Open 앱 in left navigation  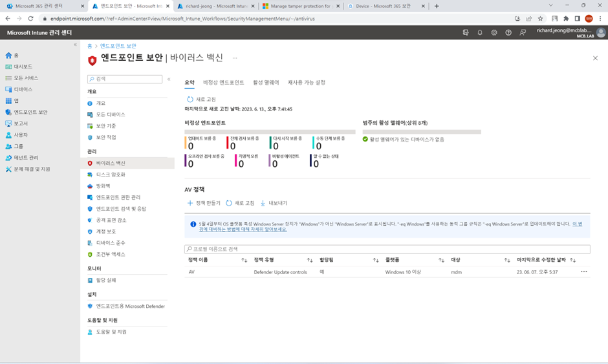pyautogui.click(x=12, y=101)
